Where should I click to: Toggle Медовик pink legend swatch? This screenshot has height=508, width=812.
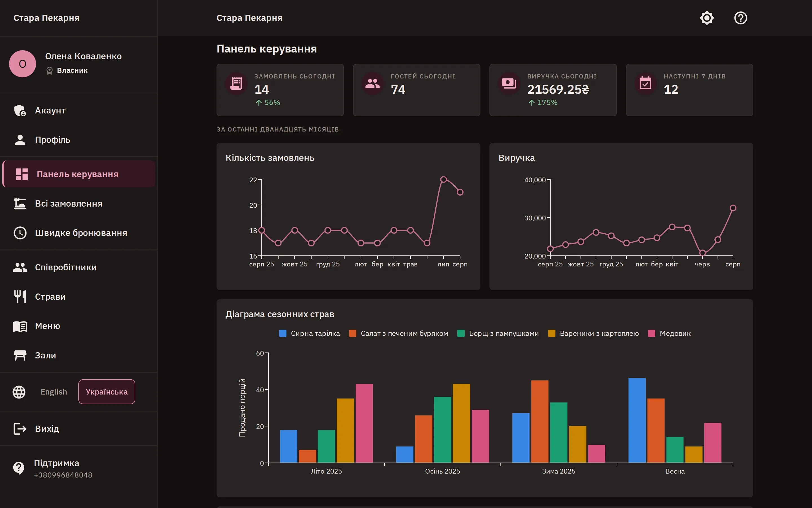[652, 333]
